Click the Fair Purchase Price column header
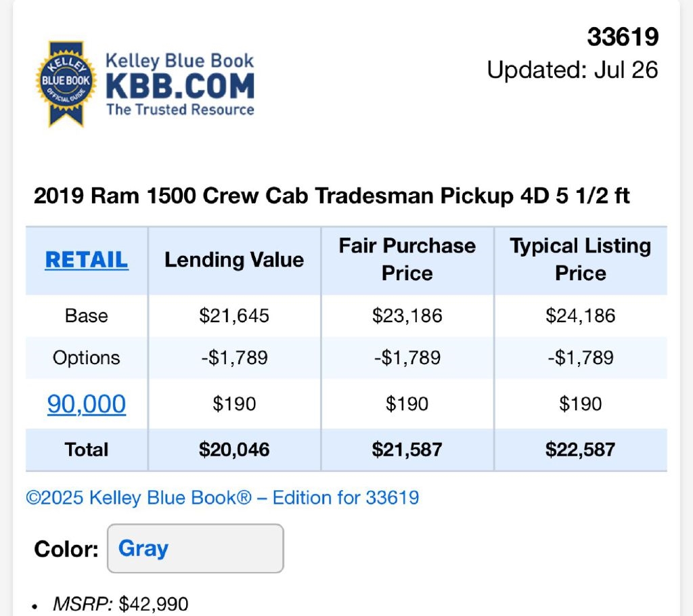693x616 pixels. tap(407, 259)
